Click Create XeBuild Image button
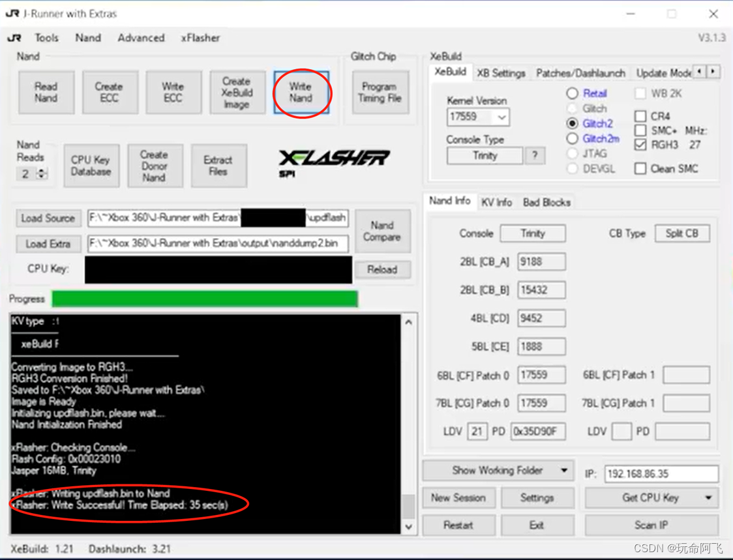 coord(237,92)
